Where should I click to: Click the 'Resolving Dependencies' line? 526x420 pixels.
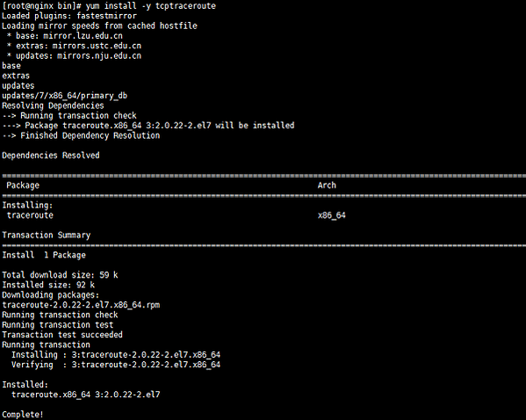point(53,105)
